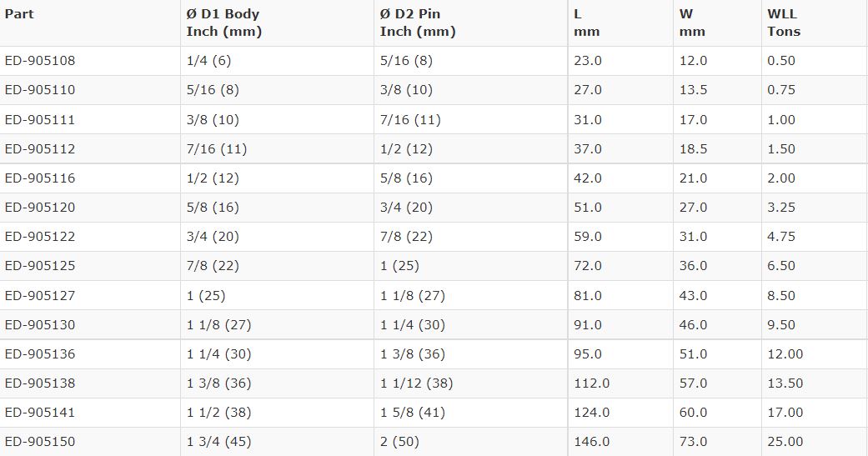Click the Ø D1 Body column header

point(223,23)
